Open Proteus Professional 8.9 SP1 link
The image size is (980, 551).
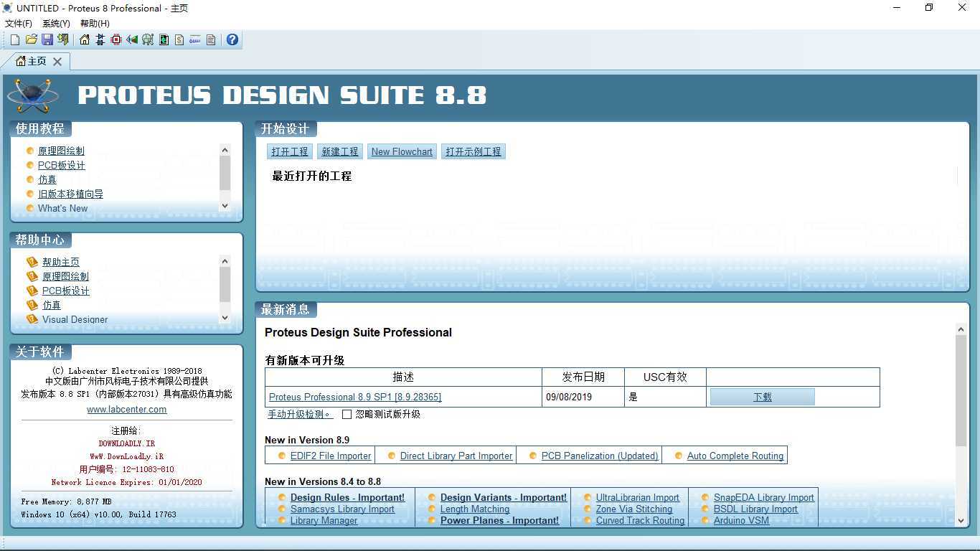click(x=355, y=397)
